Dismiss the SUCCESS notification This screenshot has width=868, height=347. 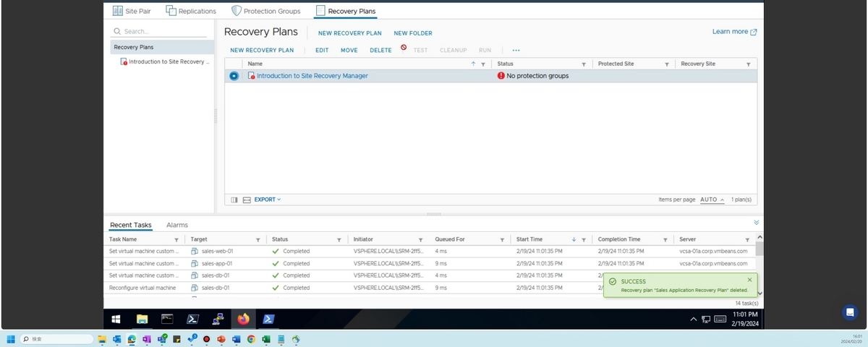[749, 279]
